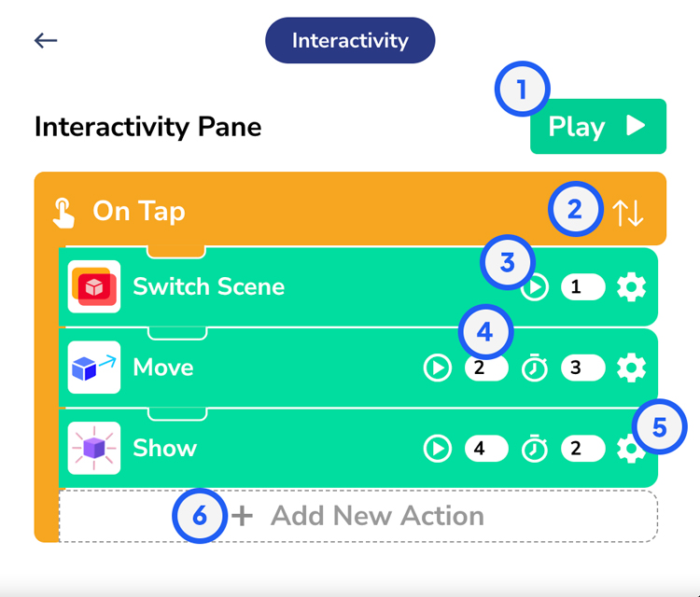Edit the Move order value field
700x597 pixels.
[x=486, y=368]
